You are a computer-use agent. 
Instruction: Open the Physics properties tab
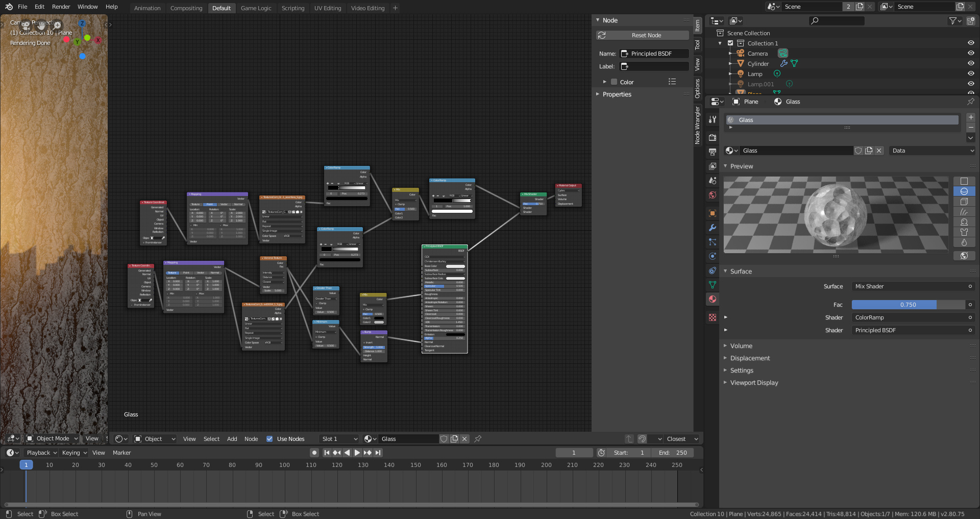tap(713, 256)
